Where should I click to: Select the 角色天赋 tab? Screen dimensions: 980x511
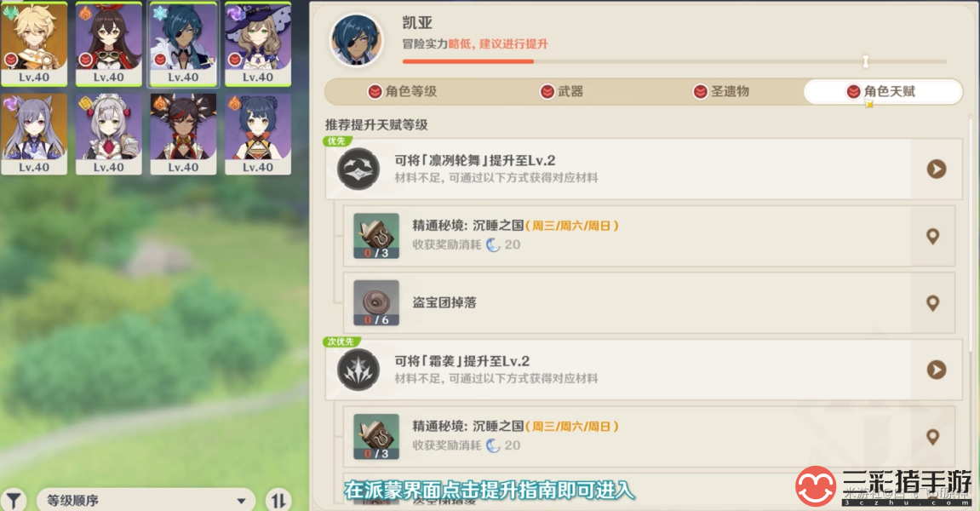point(882,92)
